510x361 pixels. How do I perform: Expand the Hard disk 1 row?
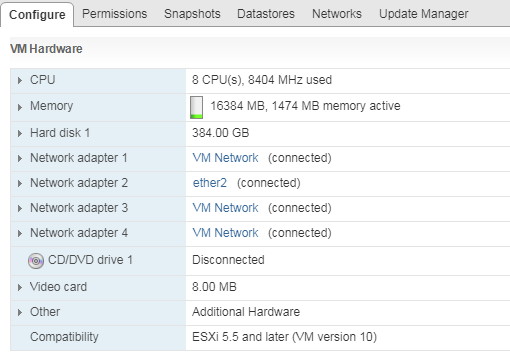tap(20, 134)
